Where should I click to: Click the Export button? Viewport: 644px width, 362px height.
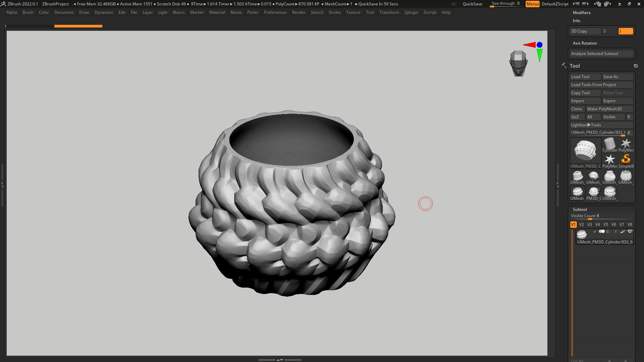pyautogui.click(x=618, y=101)
